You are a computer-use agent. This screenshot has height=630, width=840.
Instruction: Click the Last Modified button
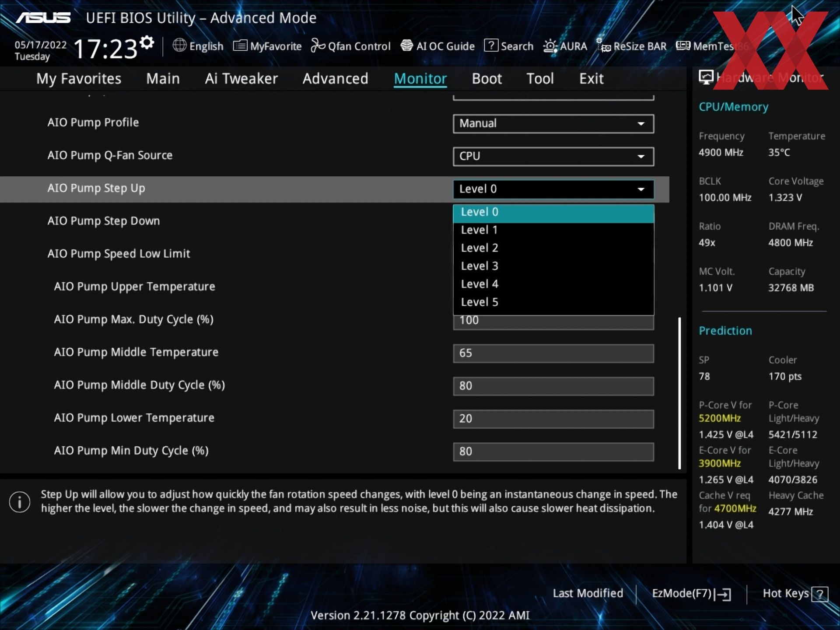[x=588, y=594]
